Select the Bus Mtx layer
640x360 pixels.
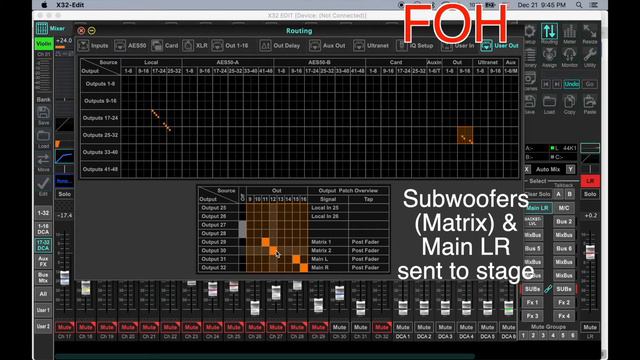43,278
